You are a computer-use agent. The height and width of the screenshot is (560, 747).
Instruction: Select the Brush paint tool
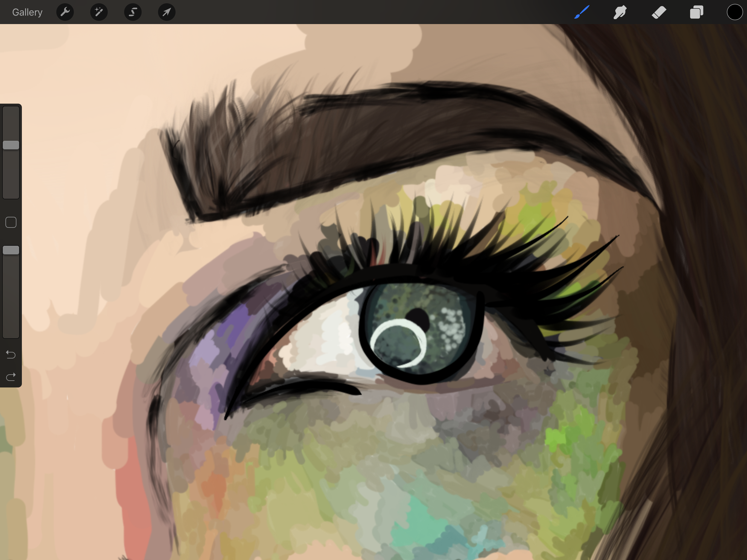(x=582, y=12)
